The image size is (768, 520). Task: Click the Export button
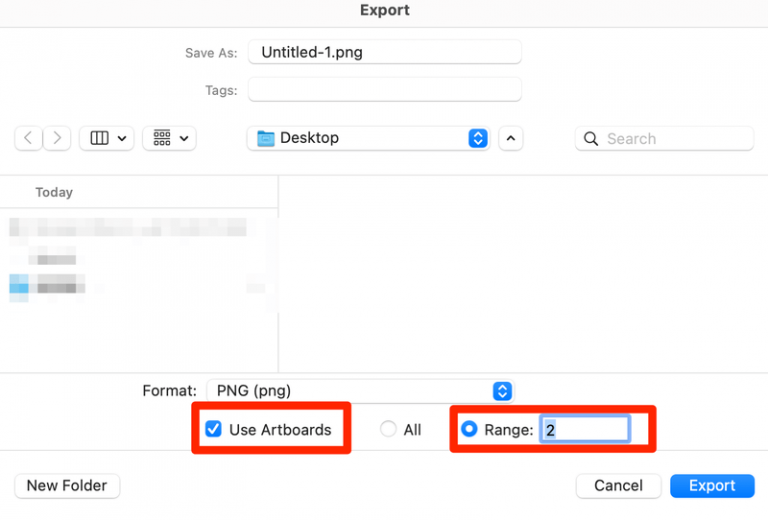point(712,486)
